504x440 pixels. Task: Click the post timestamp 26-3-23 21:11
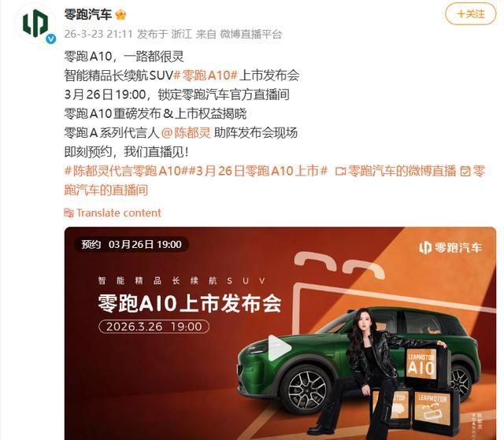(x=98, y=34)
